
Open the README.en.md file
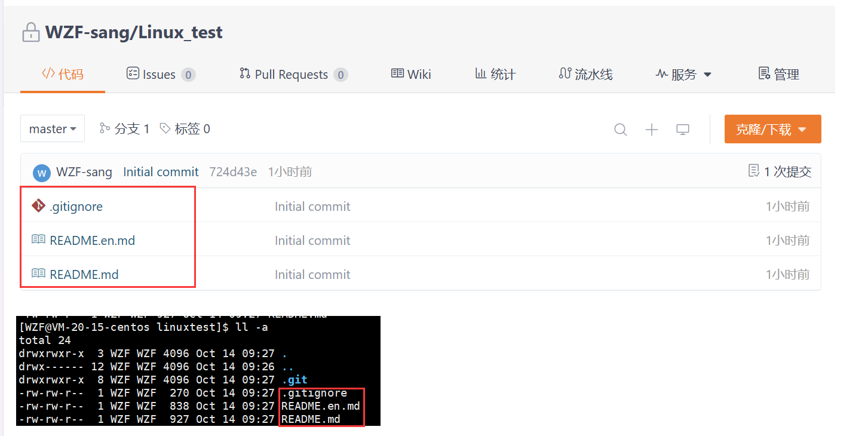[x=92, y=240]
